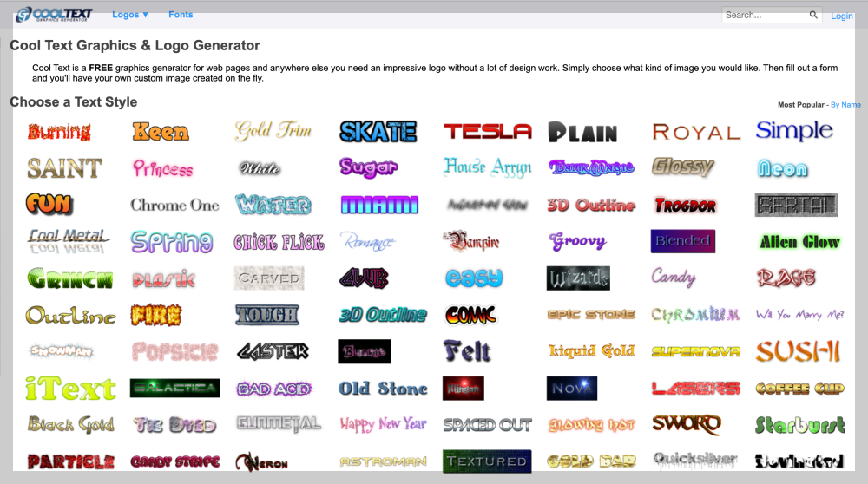Choose the CARVED logo style

(x=269, y=278)
